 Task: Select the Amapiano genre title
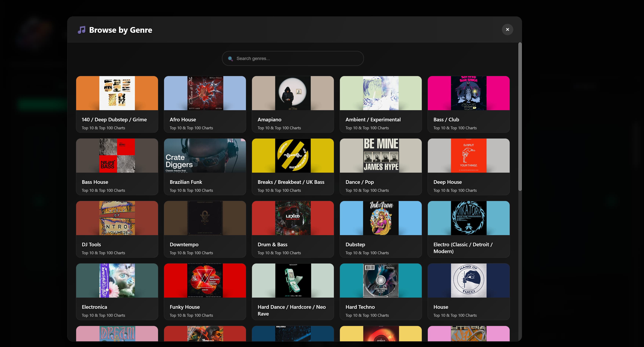pos(269,120)
